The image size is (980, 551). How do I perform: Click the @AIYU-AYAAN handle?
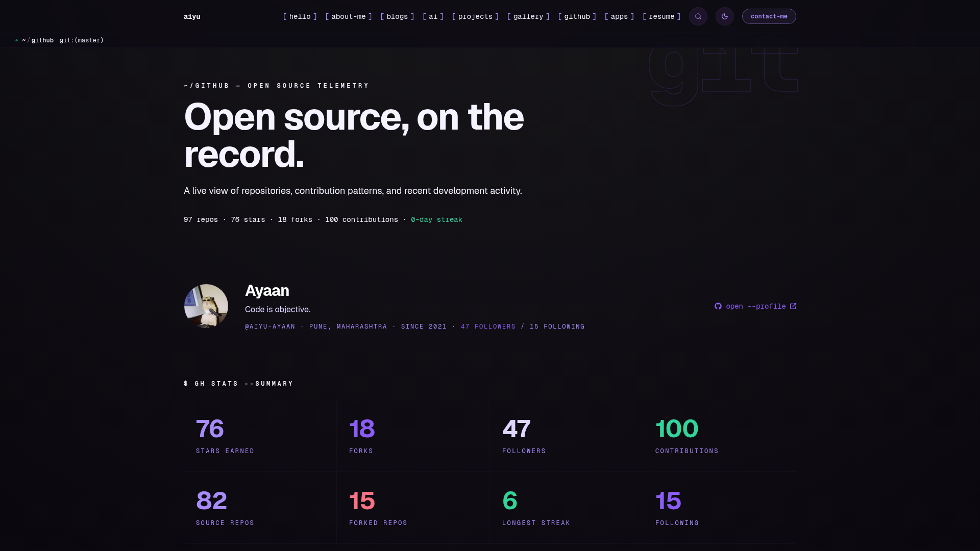click(270, 327)
